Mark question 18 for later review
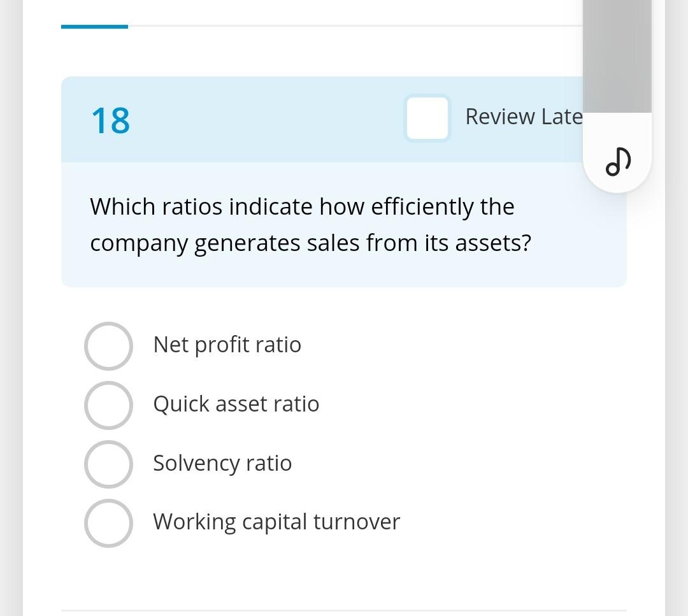Image resolution: width=688 pixels, height=616 pixels. pos(427,118)
